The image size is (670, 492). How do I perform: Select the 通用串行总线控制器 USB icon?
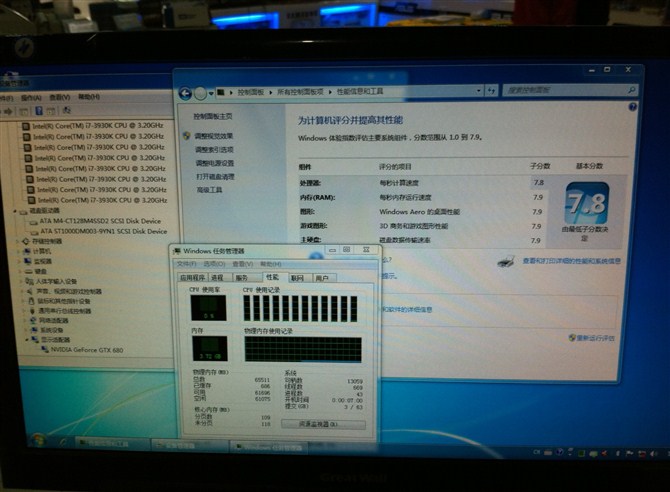(x=32, y=311)
